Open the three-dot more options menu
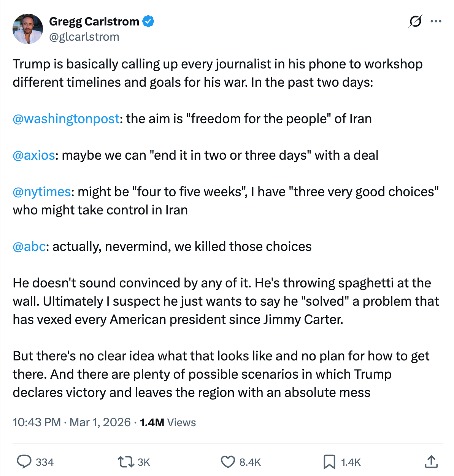This screenshot has height=476, width=454. pos(436,22)
